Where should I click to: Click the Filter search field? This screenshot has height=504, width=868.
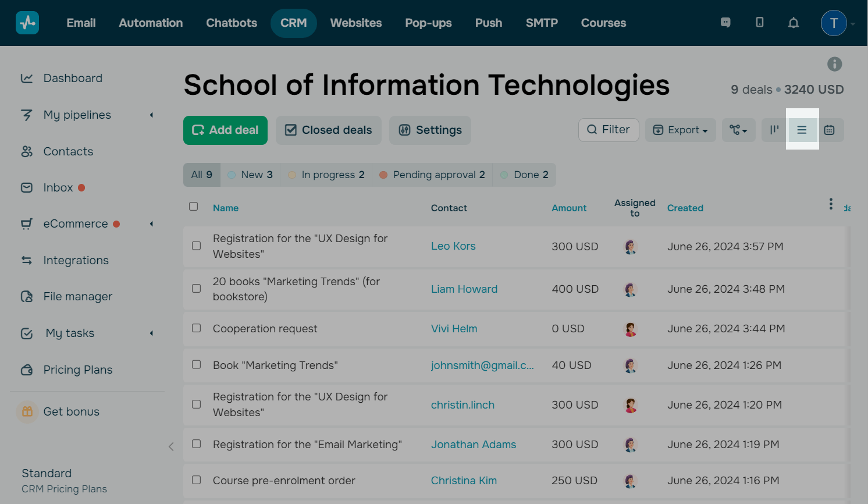click(609, 130)
